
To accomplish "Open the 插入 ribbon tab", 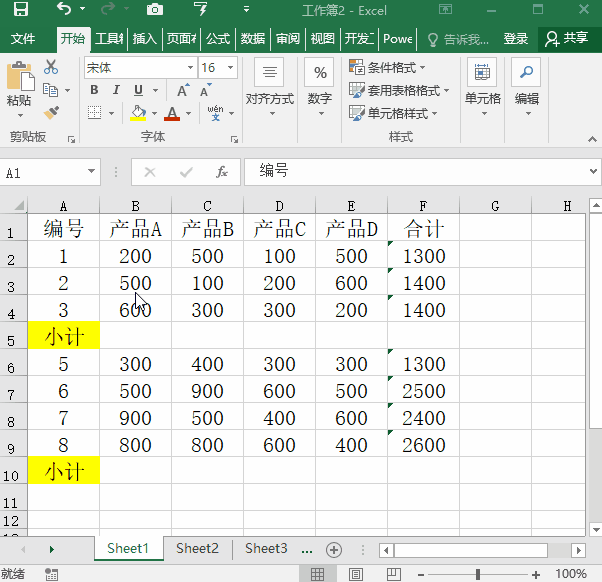I will tap(145, 39).
